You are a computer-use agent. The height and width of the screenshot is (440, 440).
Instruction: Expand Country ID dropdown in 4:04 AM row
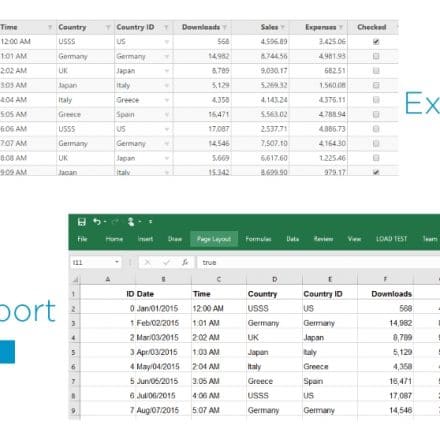pyautogui.click(x=167, y=100)
